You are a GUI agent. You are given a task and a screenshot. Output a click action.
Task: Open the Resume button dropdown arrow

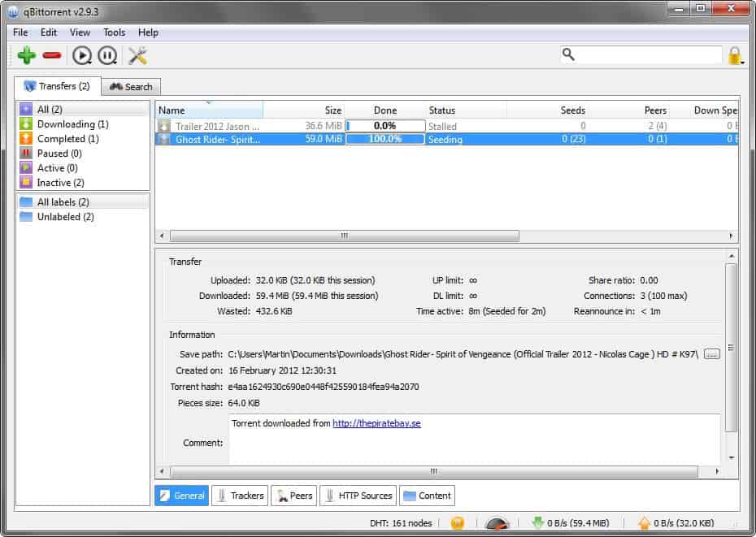pos(91,61)
